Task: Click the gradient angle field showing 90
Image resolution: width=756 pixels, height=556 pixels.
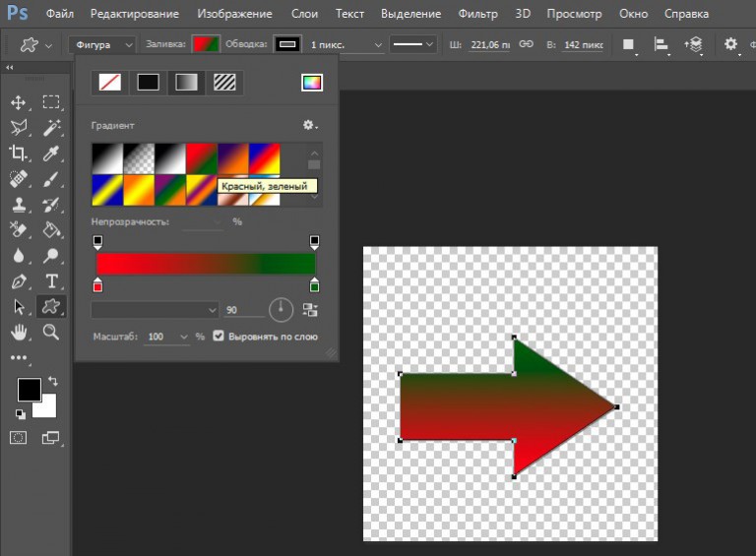Action: click(244, 310)
